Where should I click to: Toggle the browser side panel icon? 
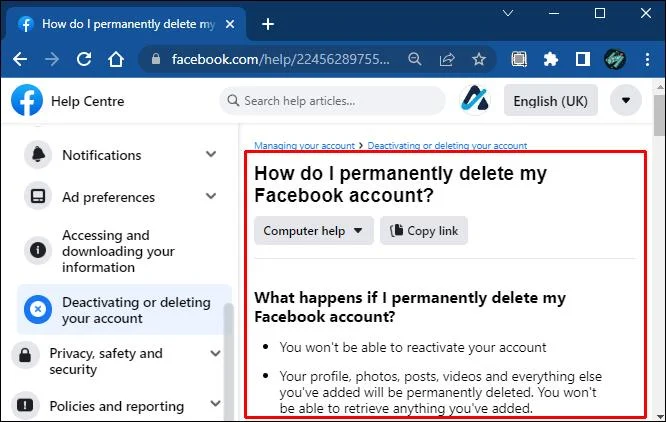(x=583, y=59)
